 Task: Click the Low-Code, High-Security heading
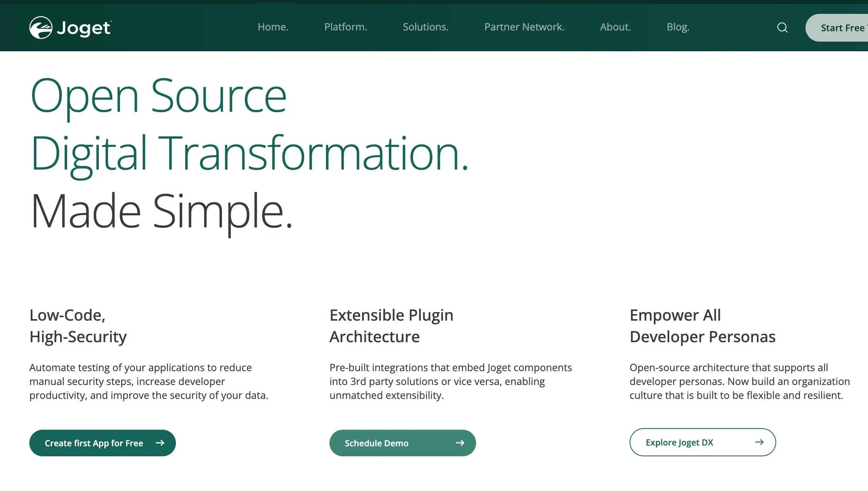pos(78,326)
